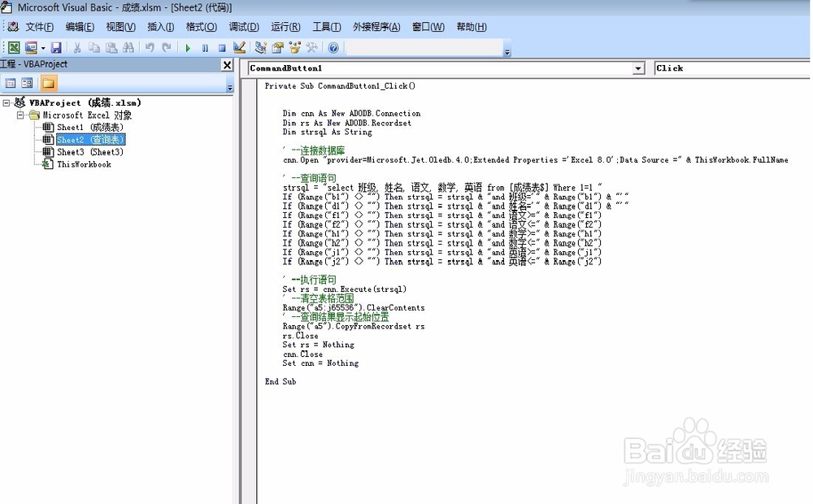Open the Insert object dropdown arrow
The height and width of the screenshot is (504, 813).
[42, 48]
